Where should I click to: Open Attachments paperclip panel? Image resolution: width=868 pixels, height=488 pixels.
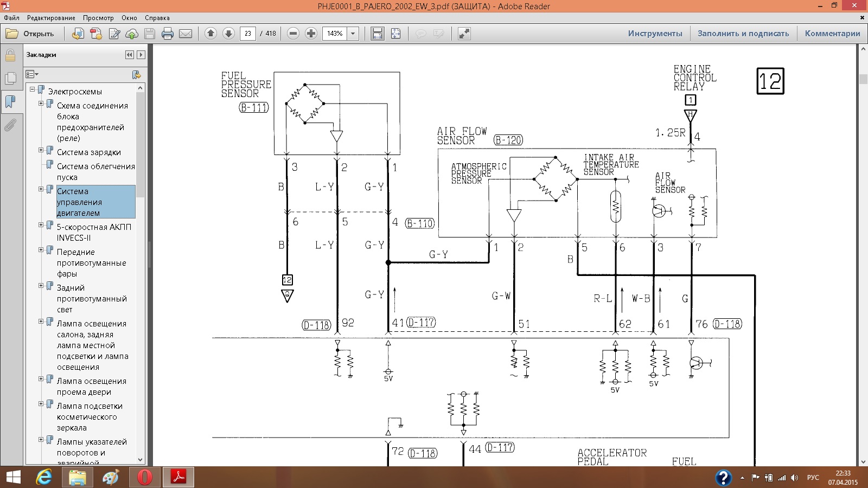[10, 125]
